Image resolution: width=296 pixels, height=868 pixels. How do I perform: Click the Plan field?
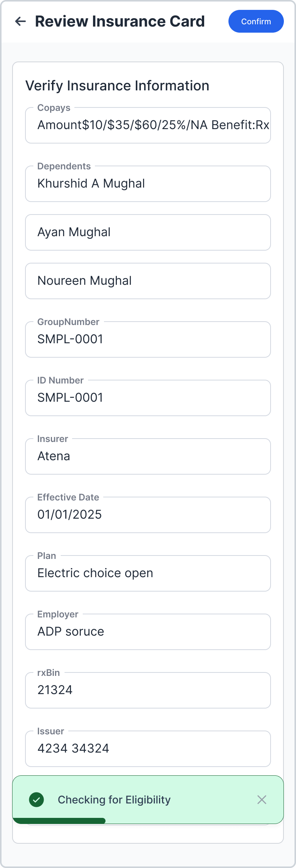pos(148,573)
